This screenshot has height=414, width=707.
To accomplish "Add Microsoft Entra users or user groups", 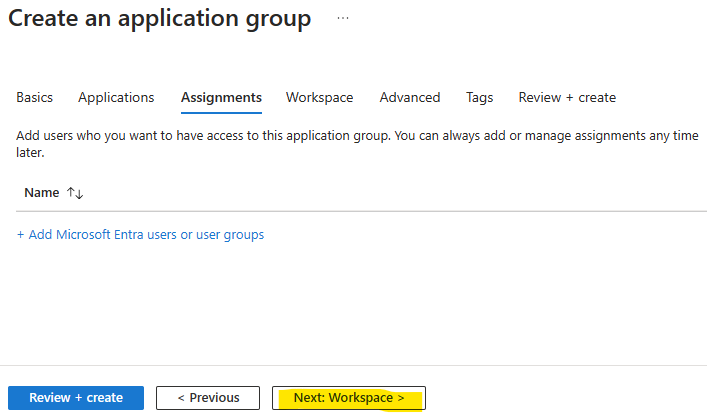I will (x=140, y=235).
